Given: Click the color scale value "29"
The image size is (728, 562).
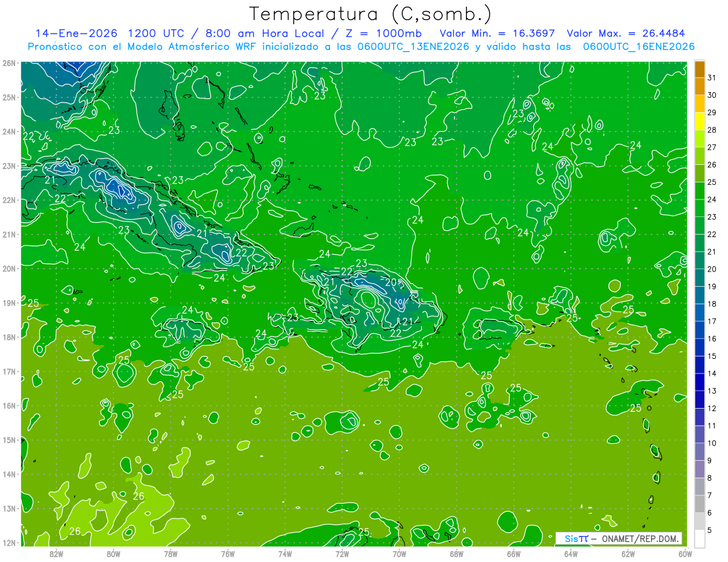Looking at the screenshot, I should 712,113.
